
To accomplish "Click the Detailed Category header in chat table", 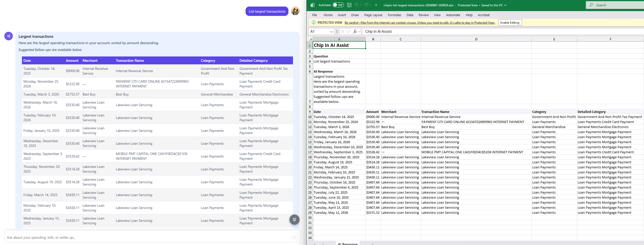I will pos(253,60).
